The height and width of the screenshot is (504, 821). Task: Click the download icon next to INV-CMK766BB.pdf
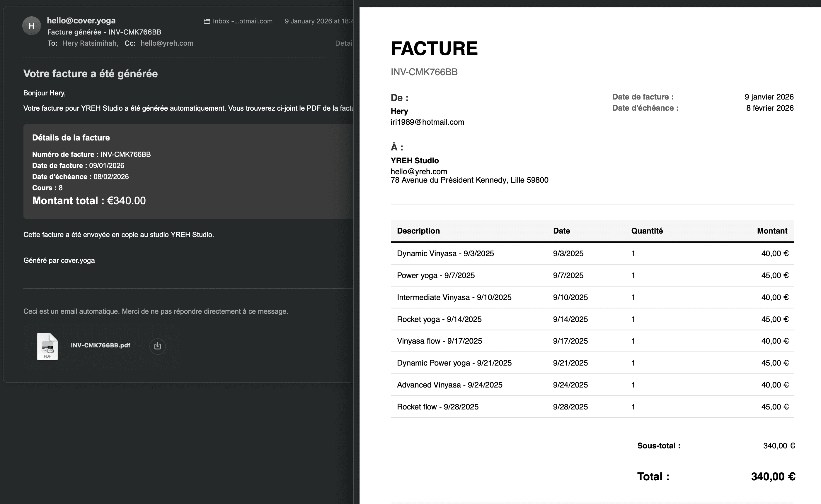[157, 346]
